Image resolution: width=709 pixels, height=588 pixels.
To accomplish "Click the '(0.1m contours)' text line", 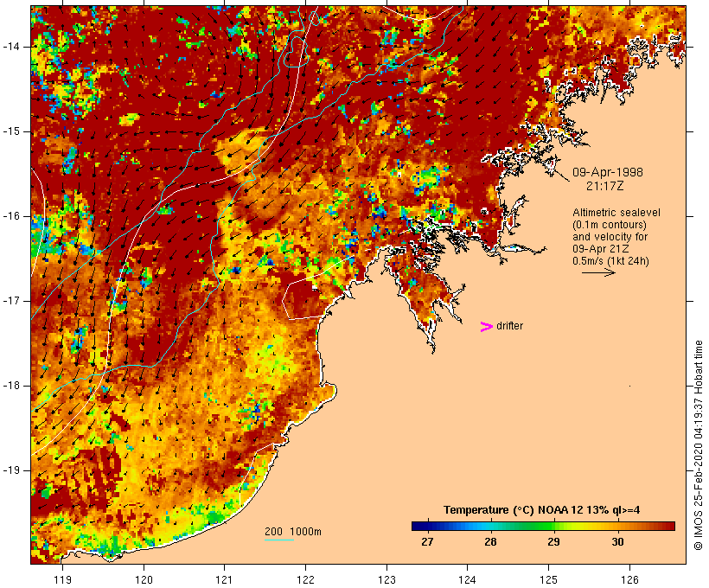I will tap(610, 225).
